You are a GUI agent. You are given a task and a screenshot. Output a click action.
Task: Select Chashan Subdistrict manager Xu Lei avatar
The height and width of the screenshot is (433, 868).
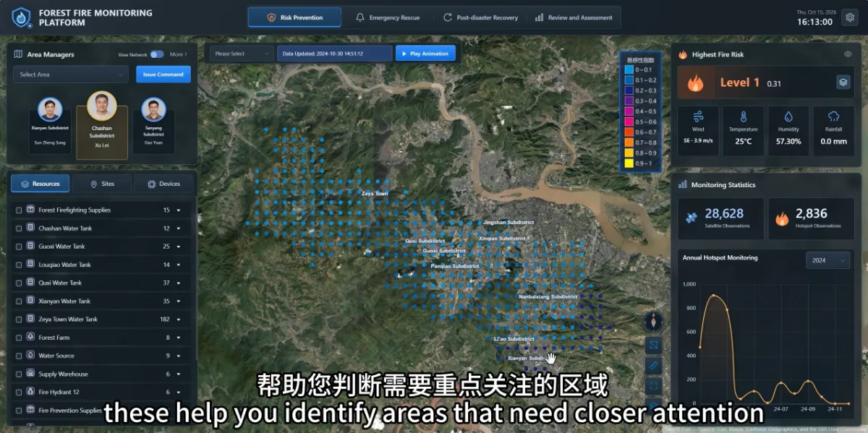(102, 106)
